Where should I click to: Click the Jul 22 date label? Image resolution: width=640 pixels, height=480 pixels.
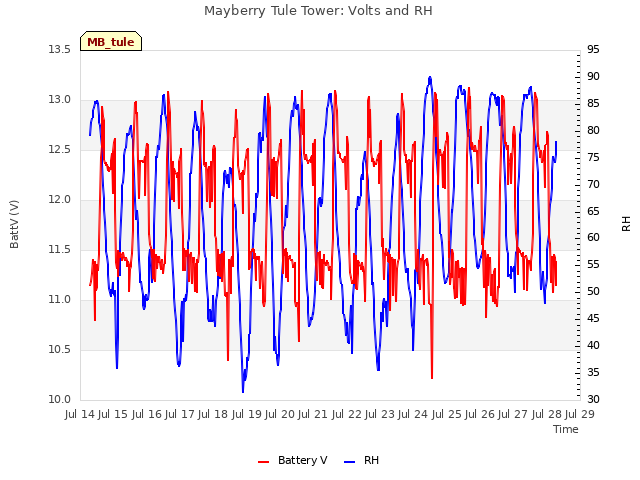tap(346, 414)
